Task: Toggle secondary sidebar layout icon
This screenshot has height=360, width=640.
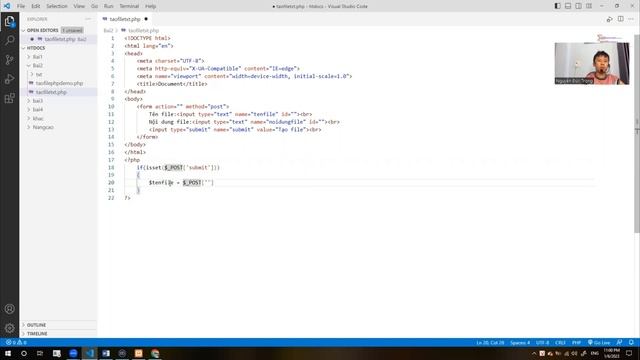Action: pyautogui.click(x=578, y=6)
